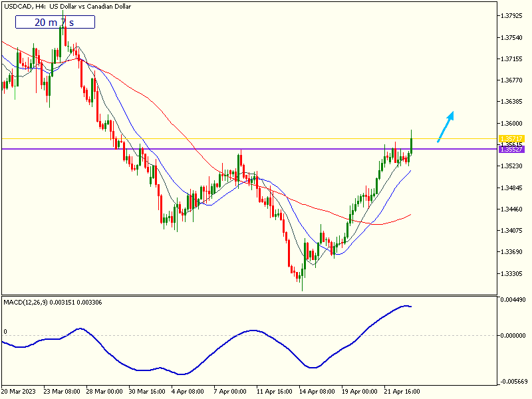This screenshot has height=399, width=532.
Task: Select the purple horizontal support line
Action: [x=199, y=149]
